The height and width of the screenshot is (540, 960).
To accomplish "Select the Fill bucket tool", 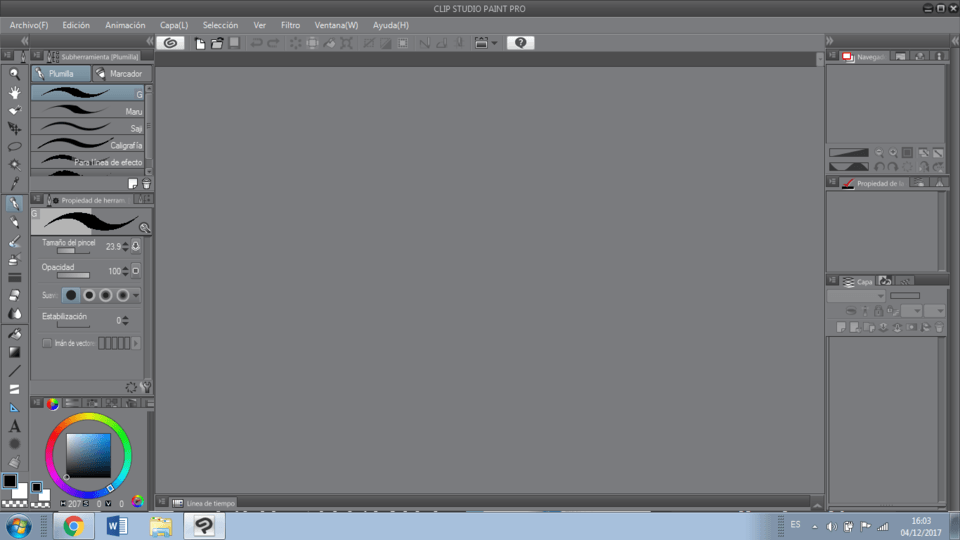I will click(x=14, y=334).
